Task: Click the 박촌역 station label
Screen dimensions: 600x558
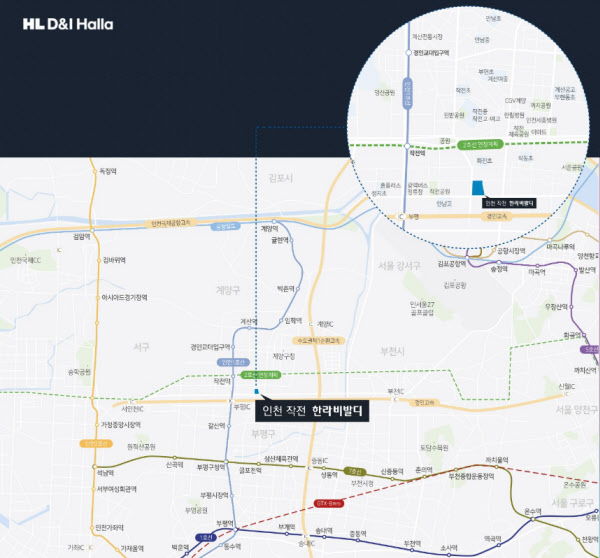Action: (286, 288)
